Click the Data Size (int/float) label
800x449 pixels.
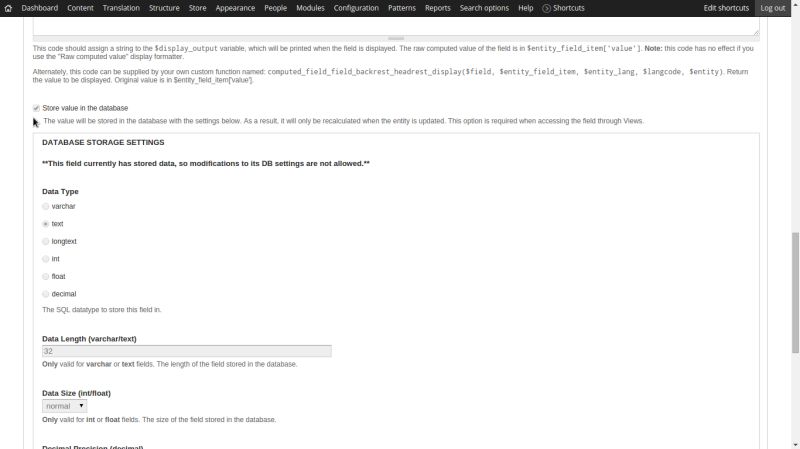(x=77, y=393)
